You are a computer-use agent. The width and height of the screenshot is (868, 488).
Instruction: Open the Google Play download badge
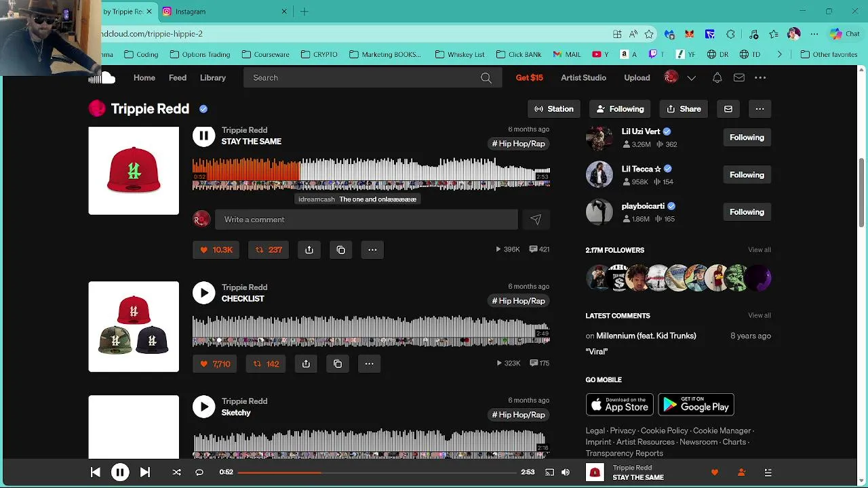pyautogui.click(x=696, y=405)
